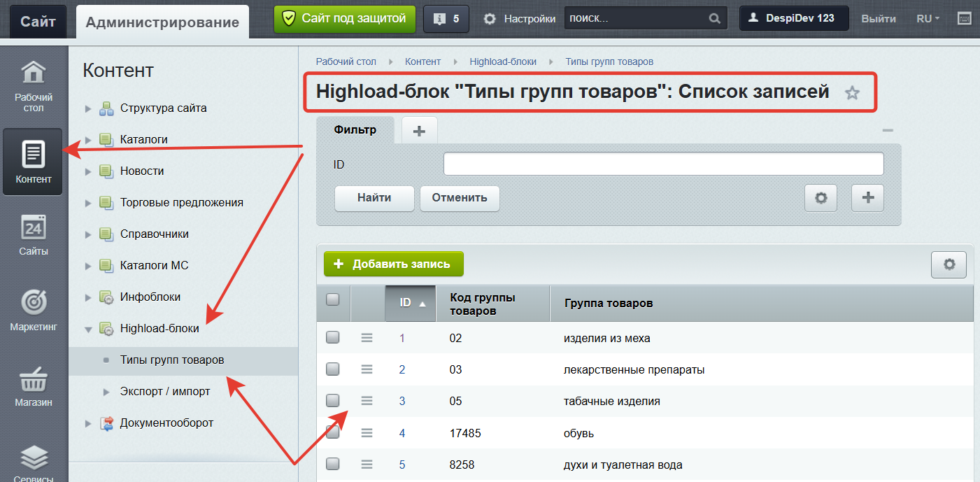Open record ID 3 link
The width and height of the screenshot is (980, 482).
(x=402, y=402)
